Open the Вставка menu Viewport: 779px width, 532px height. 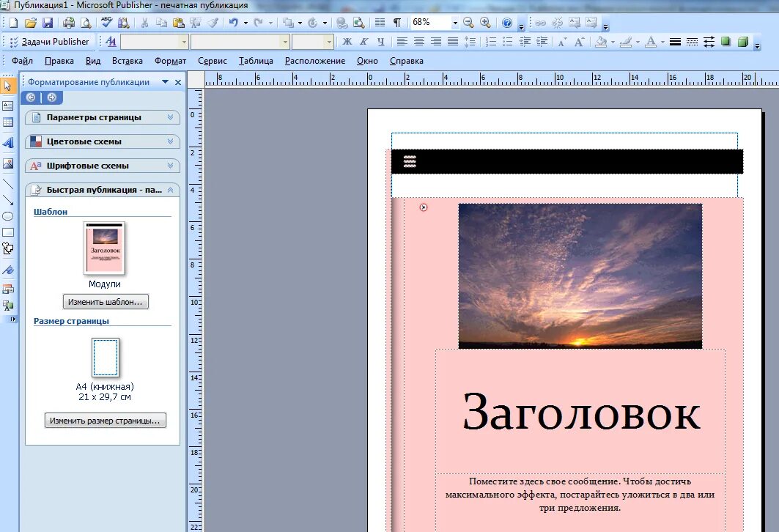coord(128,61)
